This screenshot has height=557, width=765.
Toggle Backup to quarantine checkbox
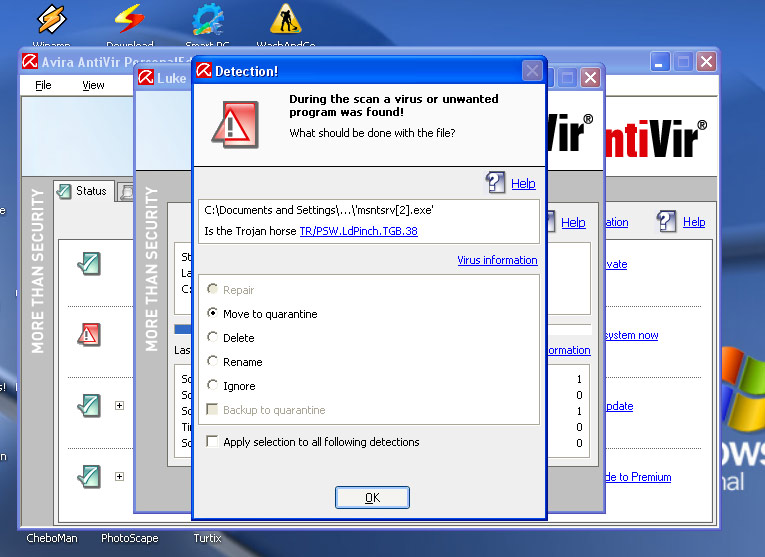pyautogui.click(x=212, y=409)
